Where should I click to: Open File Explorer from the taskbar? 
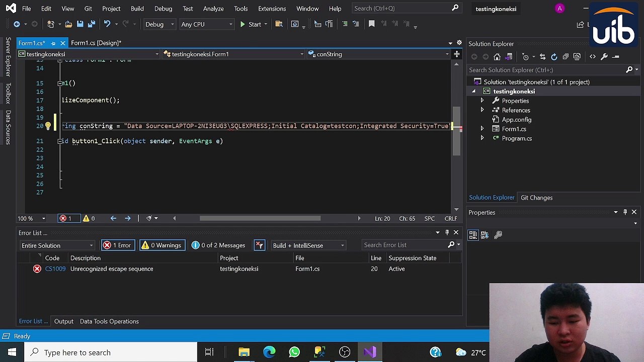[244, 352]
